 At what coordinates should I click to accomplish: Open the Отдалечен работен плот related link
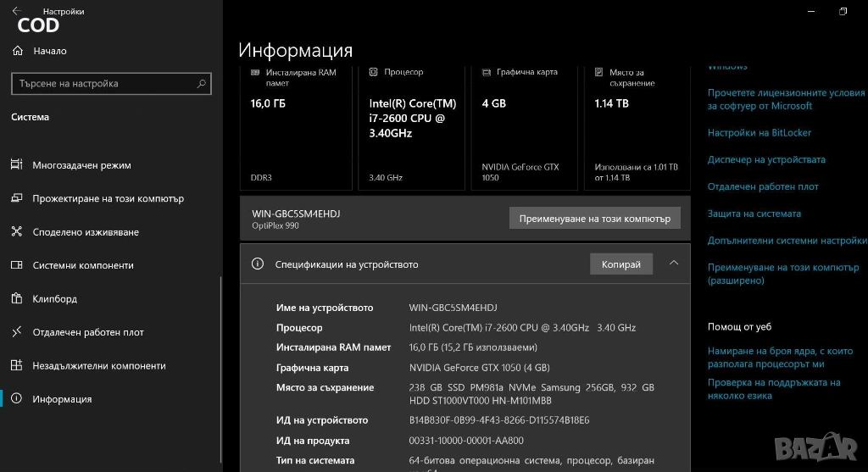pyautogui.click(x=763, y=187)
